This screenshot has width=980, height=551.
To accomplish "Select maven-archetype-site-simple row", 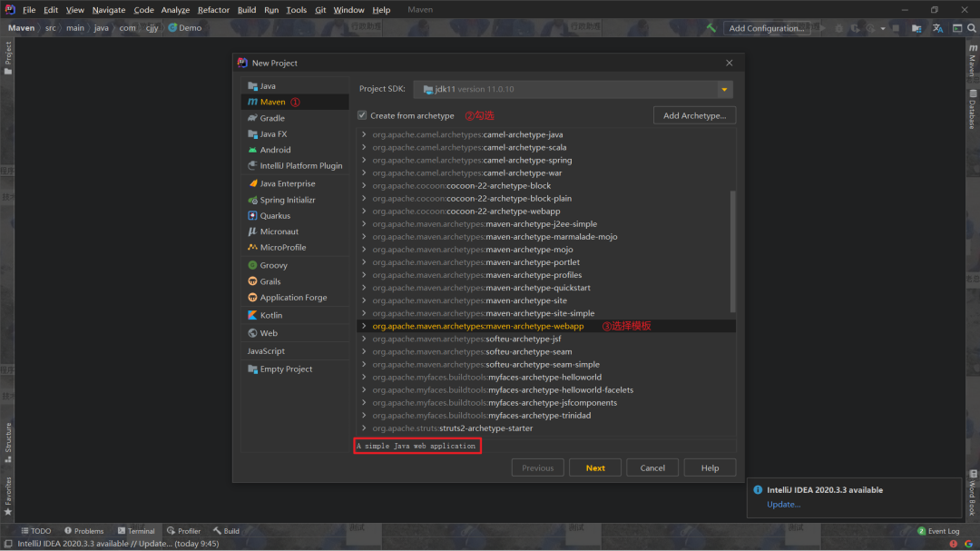I will click(545, 313).
